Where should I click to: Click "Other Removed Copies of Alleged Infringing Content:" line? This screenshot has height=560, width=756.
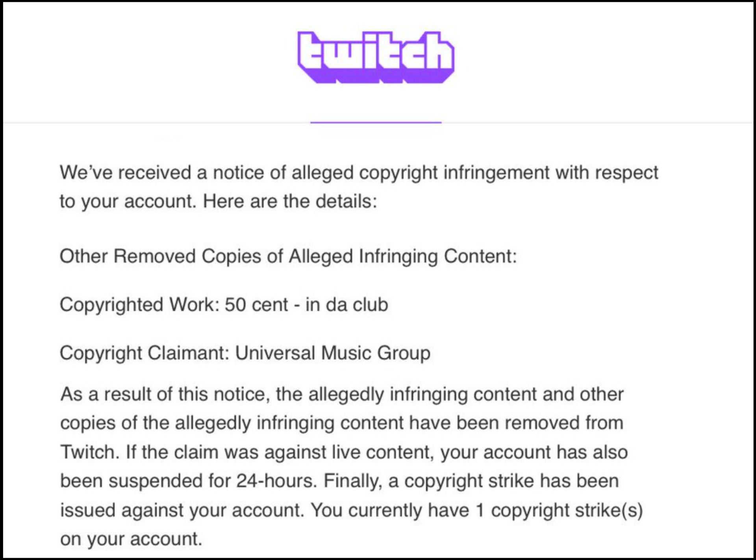(288, 256)
